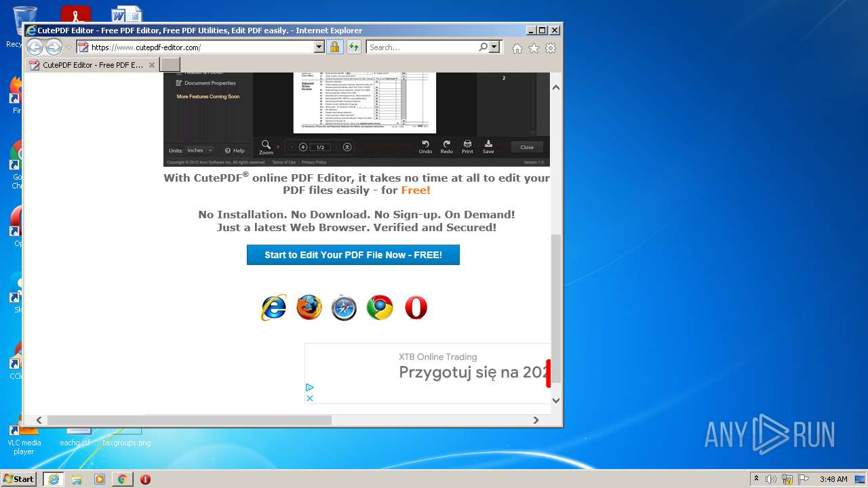
Task: Click the Start to Edit Your PDF File Now button
Action: [353, 255]
